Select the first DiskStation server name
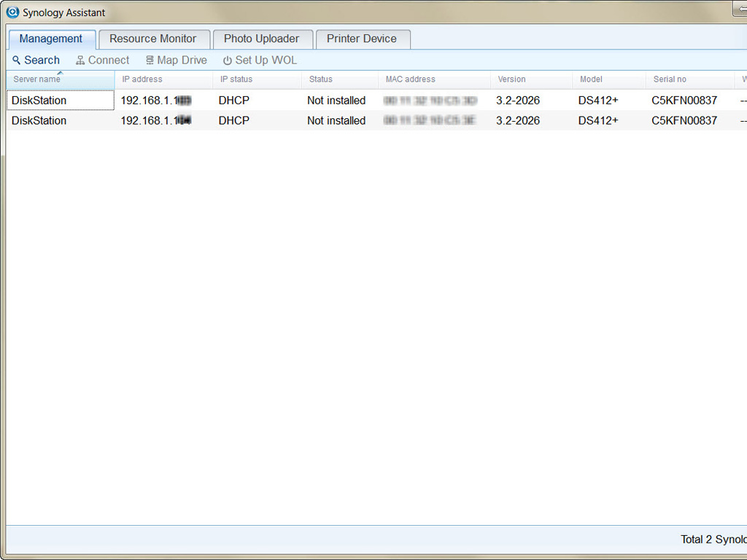 click(39, 101)
